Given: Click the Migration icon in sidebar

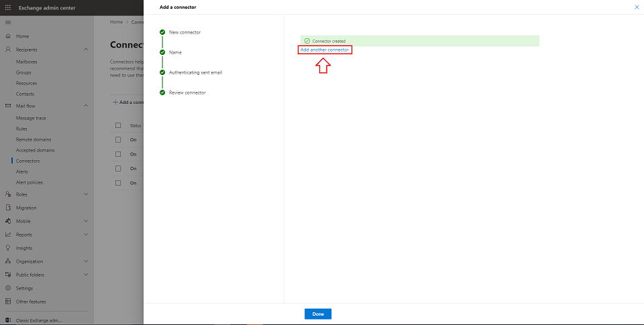Looking at the screenshot, I should (8, 208).
